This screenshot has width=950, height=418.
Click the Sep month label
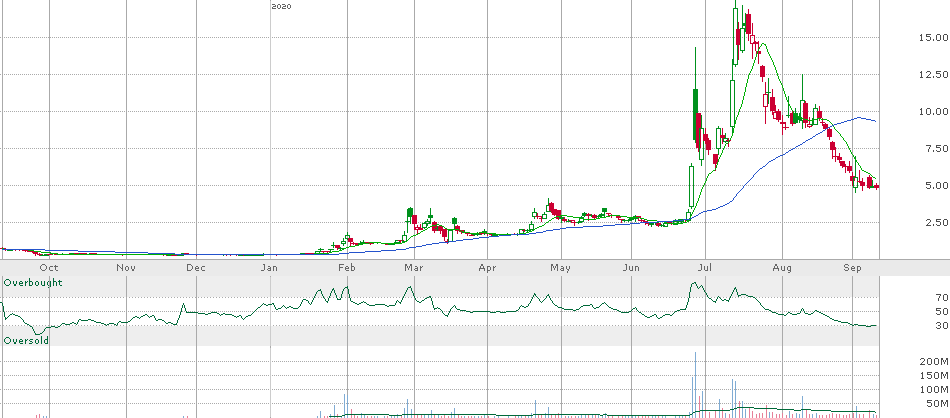coord(853,267)
